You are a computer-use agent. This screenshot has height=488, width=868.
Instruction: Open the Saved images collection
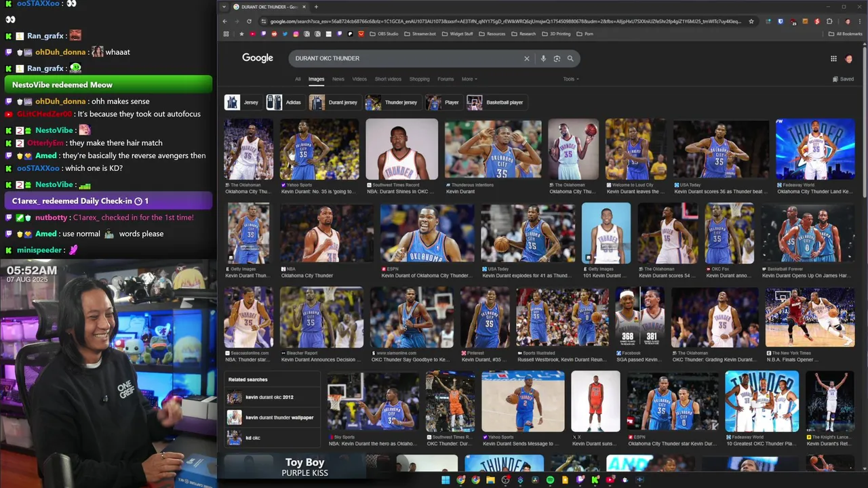843,79
